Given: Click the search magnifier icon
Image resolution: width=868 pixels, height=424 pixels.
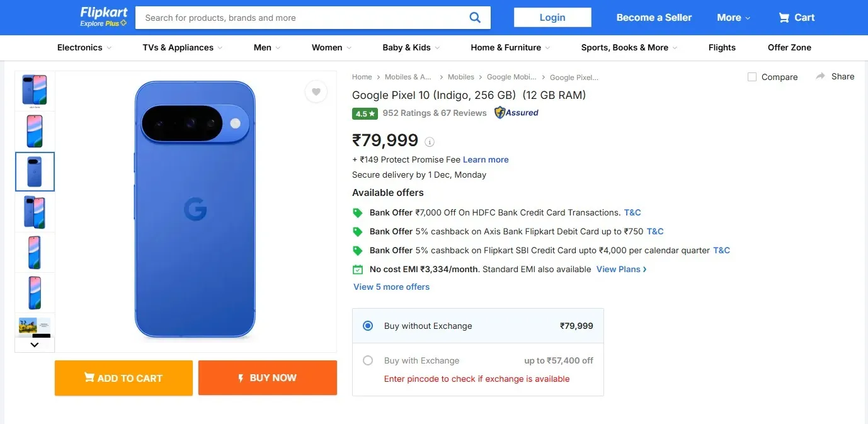Looking at the screenshot, I should tap(475, 18).
